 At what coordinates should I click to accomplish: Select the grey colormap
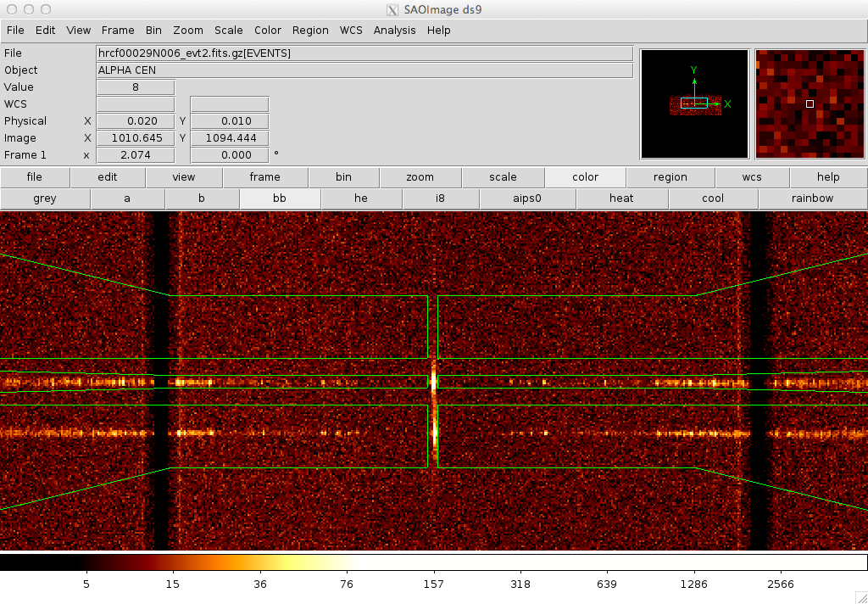44,199
